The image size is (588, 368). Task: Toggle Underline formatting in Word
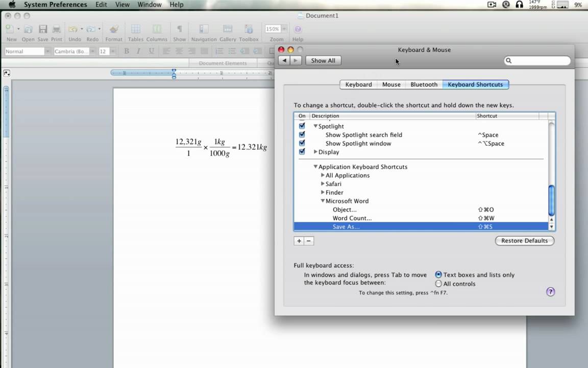coord(151,51)
